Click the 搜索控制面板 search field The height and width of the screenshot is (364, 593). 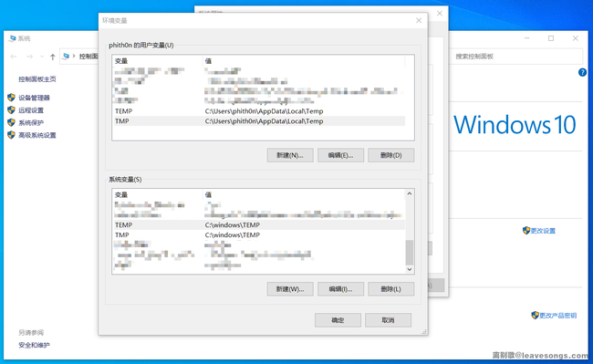click(515, 57)
